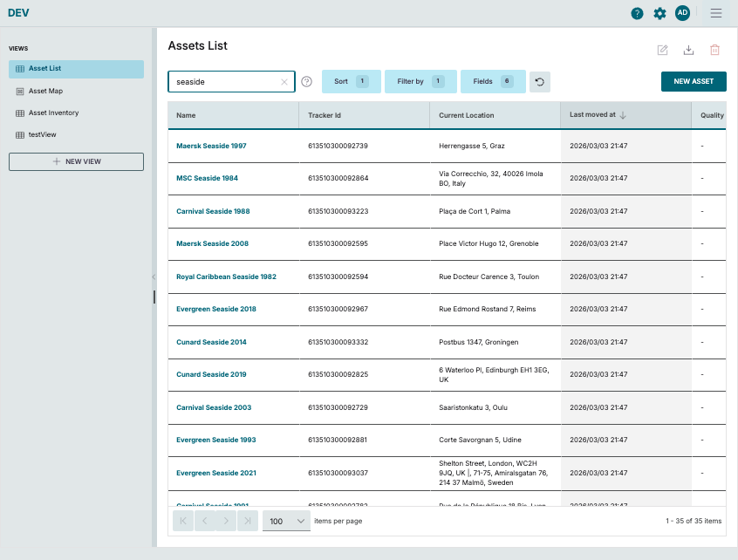Click location Herrengasse 5, Graz
The image size is (738, 560).
(x=472, y=146)
